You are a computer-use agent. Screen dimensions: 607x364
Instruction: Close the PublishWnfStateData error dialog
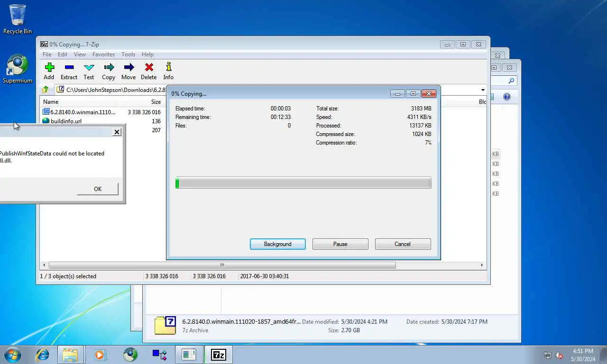click(x=117, y=132)
